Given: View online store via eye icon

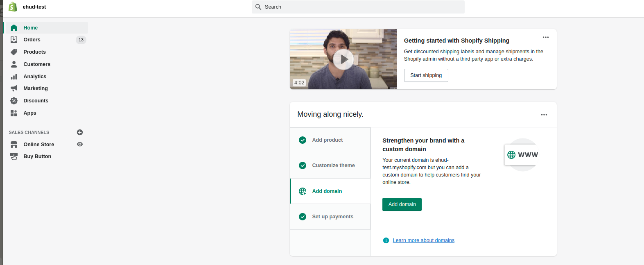Looking at the screenshot, I should 80,144.
